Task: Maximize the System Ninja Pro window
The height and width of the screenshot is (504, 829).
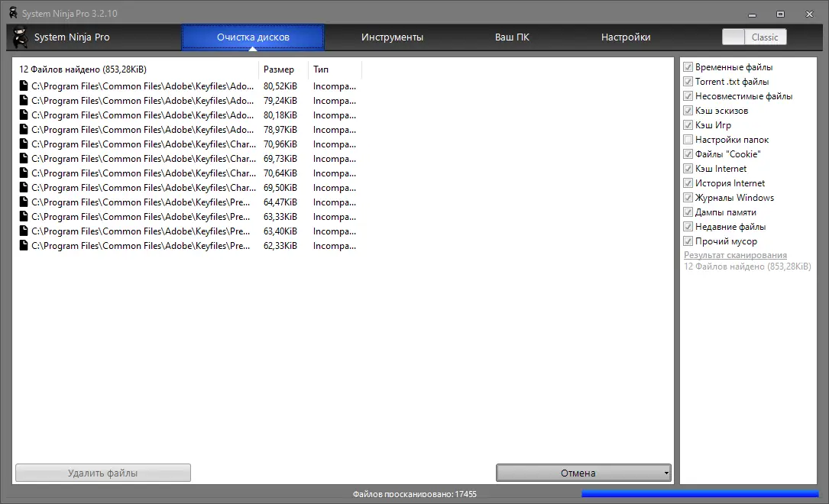Action: point(780,15)
